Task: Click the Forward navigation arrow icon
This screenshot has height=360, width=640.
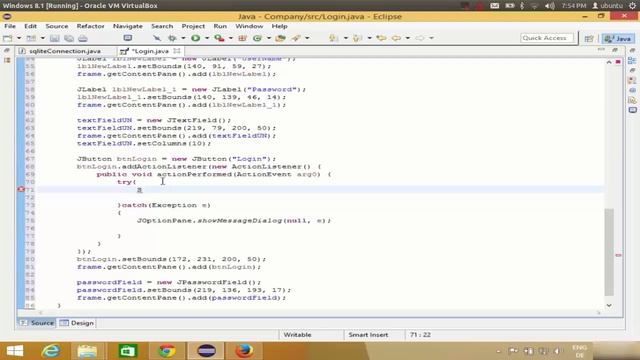Action: [x=420, y=38]
